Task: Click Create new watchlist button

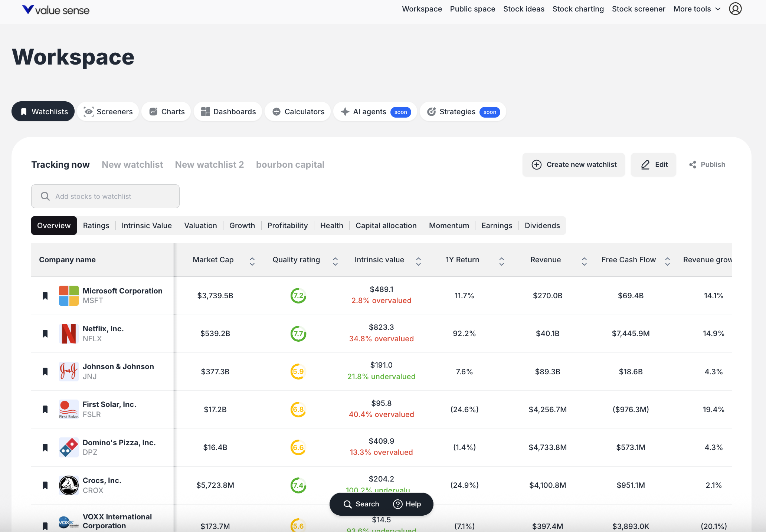Action: tap(574, 165)
